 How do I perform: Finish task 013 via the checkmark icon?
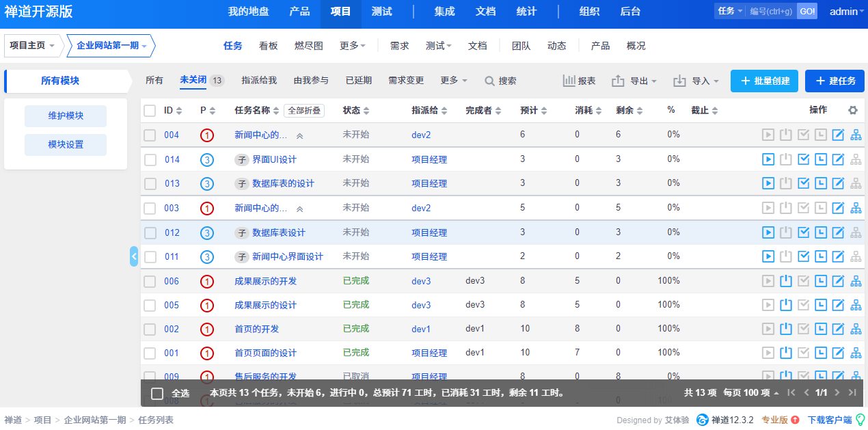(803, 183)
